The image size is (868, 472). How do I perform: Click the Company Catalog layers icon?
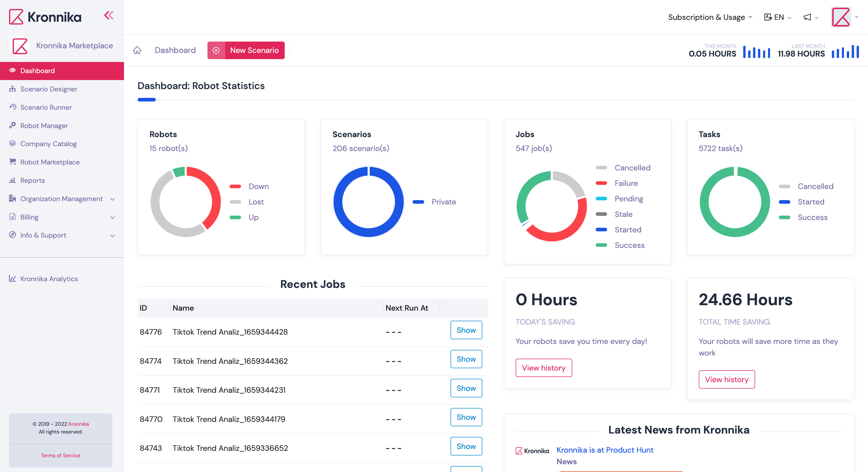12,144
